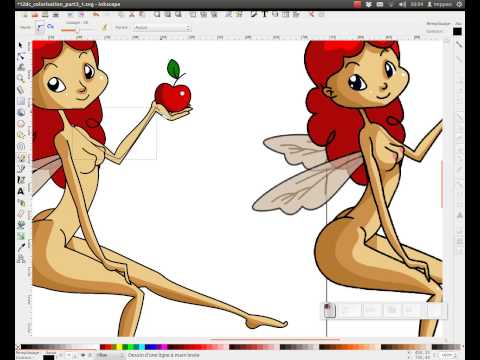Select the Color dropper tool
Image resolution: width=480 pixels, height=360 pixels.
click(x=21, y=247)
